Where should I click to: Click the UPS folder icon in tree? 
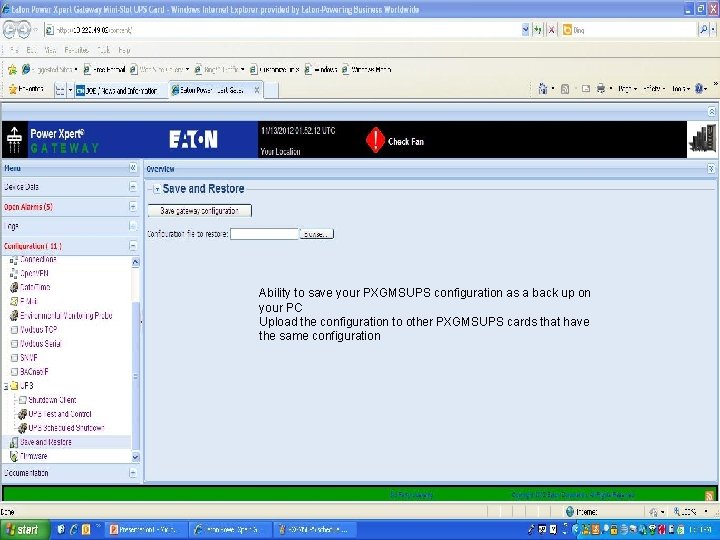pyautogui.click(x=14, y=386)
